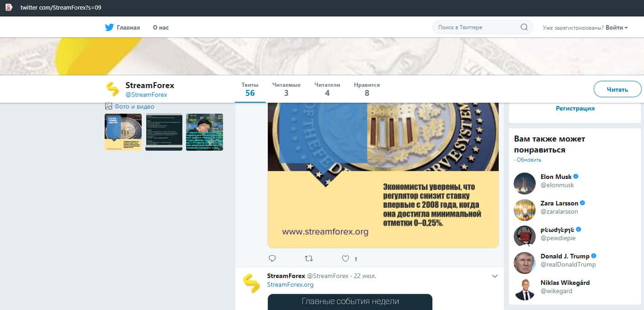Screen dimensions: 644x310
Task: Open the first media thumbnail with coin seal
Action: (123, 132)
